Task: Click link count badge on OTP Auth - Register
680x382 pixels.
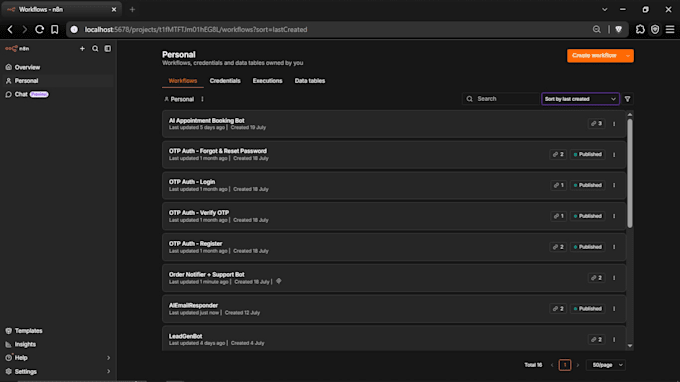Action: (558, 247)
